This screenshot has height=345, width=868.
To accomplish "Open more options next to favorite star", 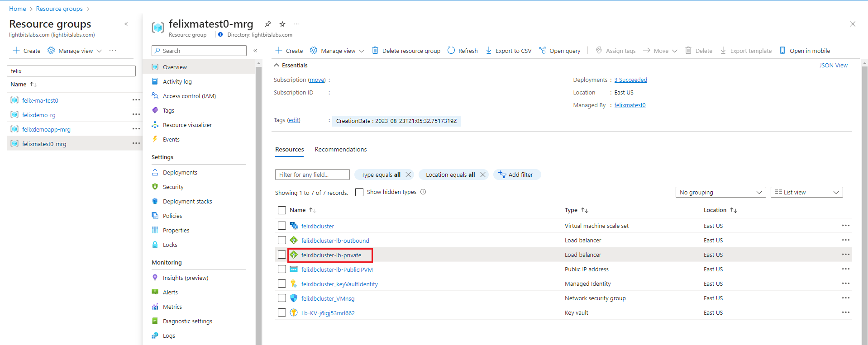I will (x=297, y=24).
